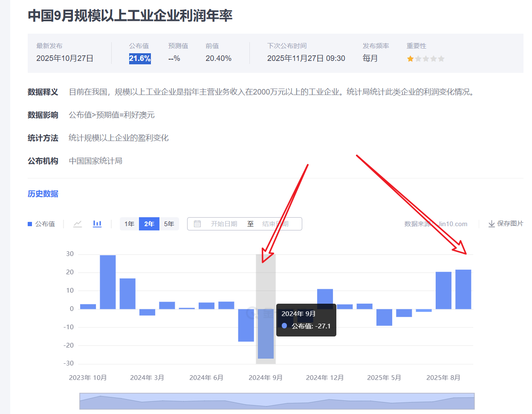Click the fifth star under 重要性
532x414 pixels.
[441, 58]
